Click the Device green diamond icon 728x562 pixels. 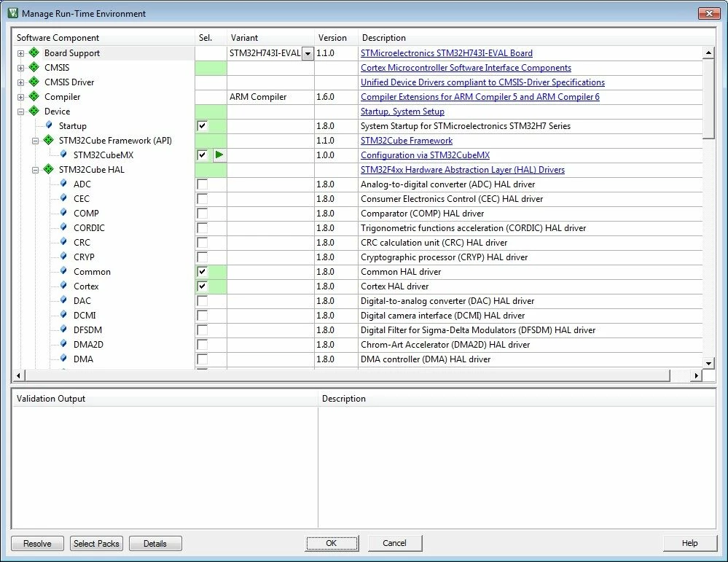coord(34,111)
